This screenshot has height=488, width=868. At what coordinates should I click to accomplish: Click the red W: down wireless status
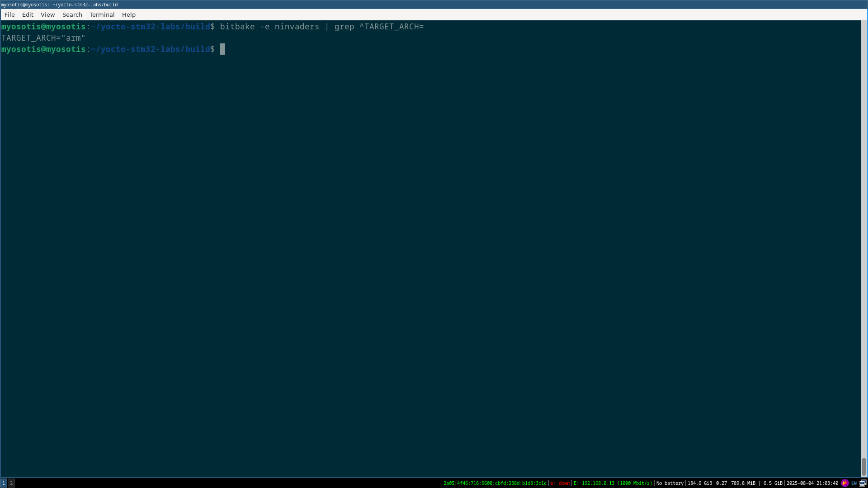(x=560, y=483)
